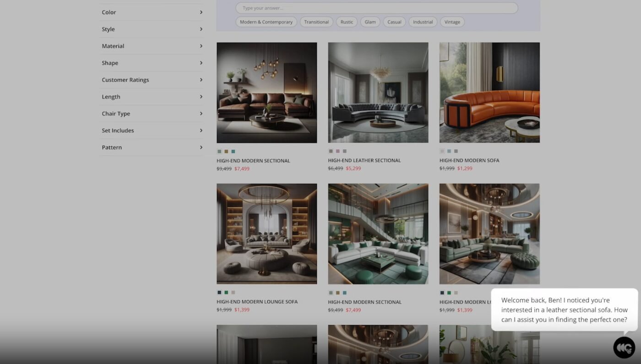Toggle the Rustic style chip
Image resolution: width=641 pixels, height=364 pixels.
point(347,22)
